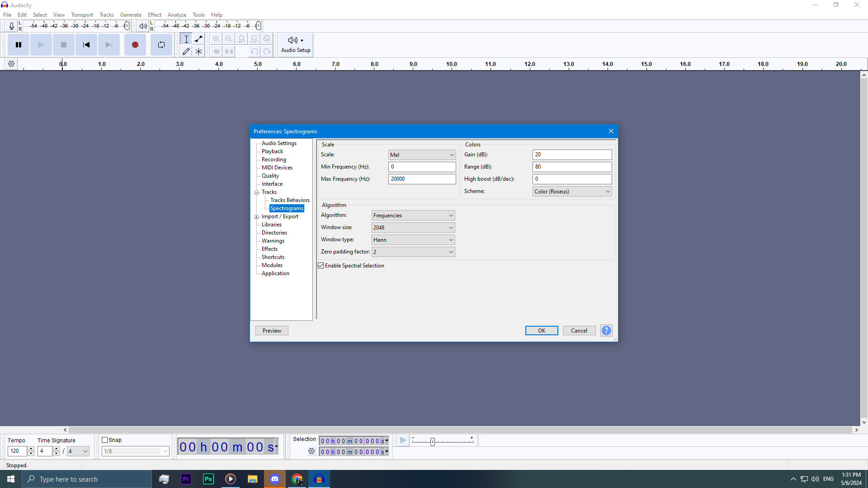This screenshot has width=868, height=488.
Task: Enable the Snap checkbox
Action: (x=105, y=440)
